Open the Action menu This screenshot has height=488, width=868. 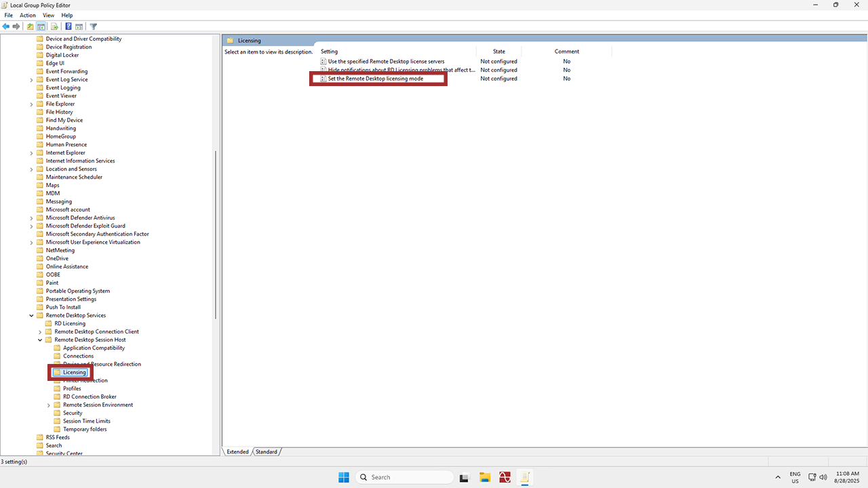28,15
